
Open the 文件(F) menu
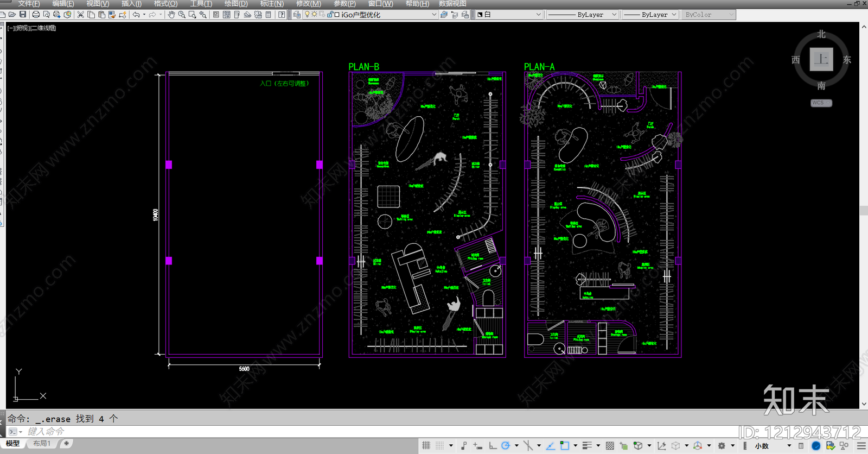click(x=29, y=4)
